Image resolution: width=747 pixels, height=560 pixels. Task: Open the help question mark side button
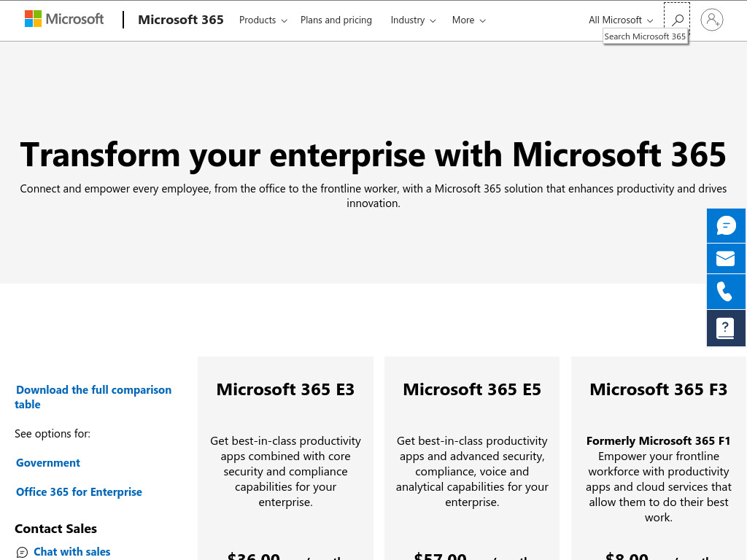click(x=726, y=327)
